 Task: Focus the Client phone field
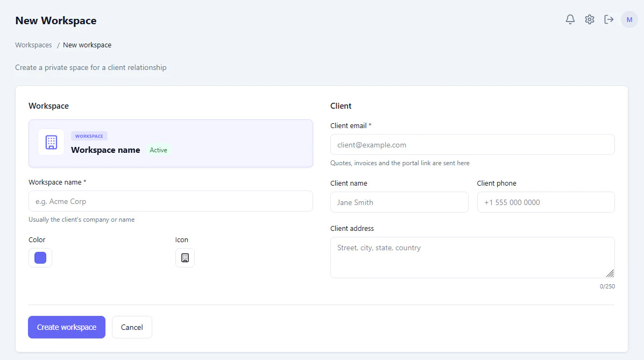546,202
